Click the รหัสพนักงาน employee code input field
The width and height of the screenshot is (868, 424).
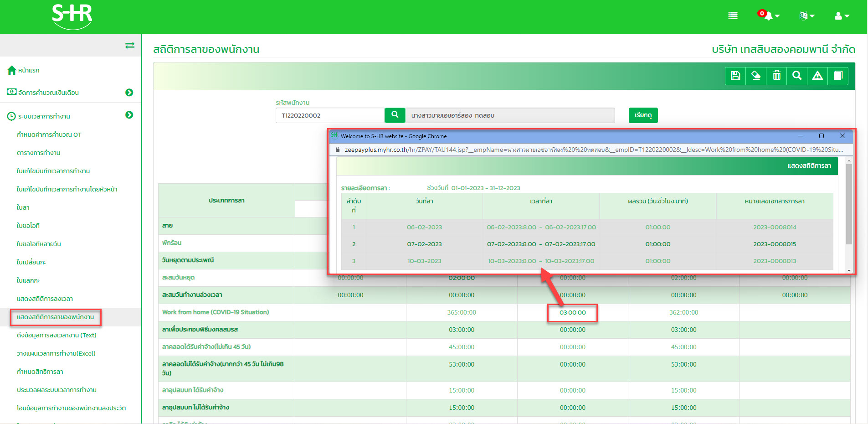coord(329,115)
